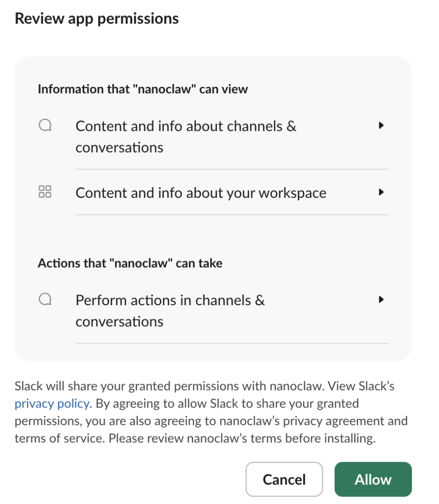Click the divider line under the workspace row
This screenshot has width=439, height=504.
point(232,215)
